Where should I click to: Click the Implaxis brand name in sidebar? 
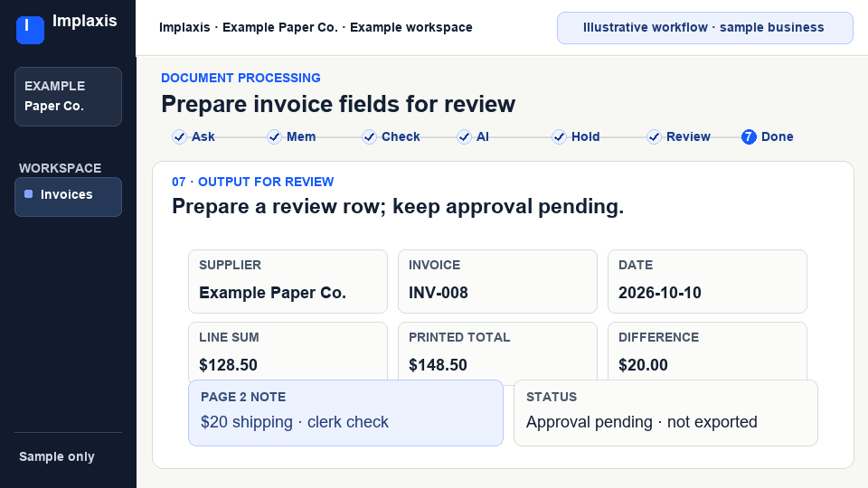pos(85,21)
